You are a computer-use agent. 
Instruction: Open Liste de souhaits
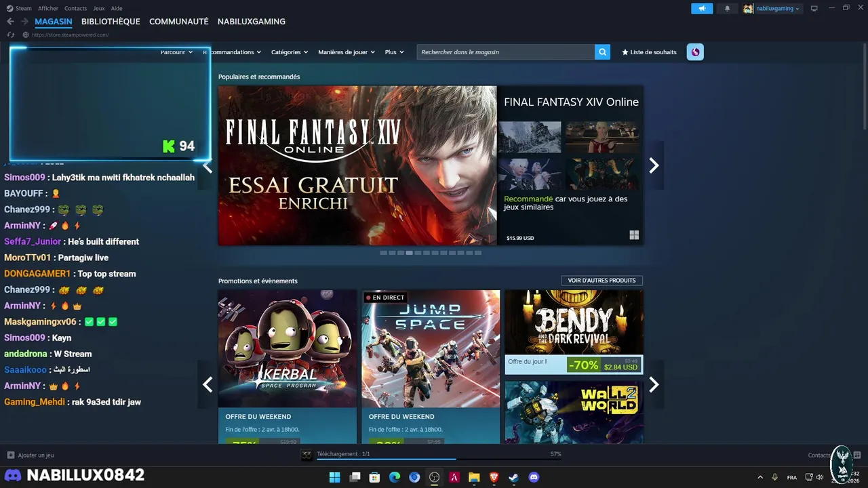pos(649,52)
